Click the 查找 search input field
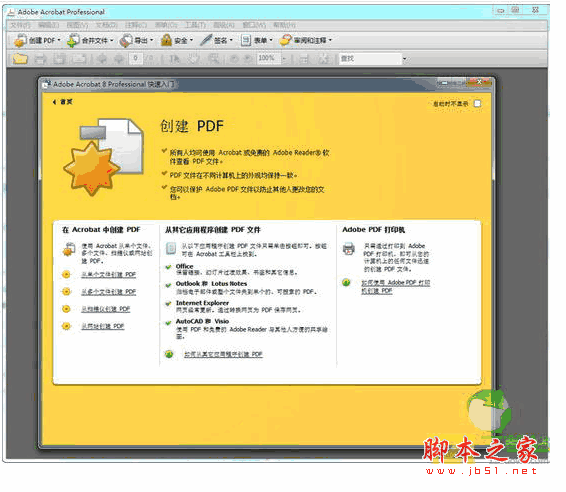Screen dimensions: 566x492 pos(370,58)
